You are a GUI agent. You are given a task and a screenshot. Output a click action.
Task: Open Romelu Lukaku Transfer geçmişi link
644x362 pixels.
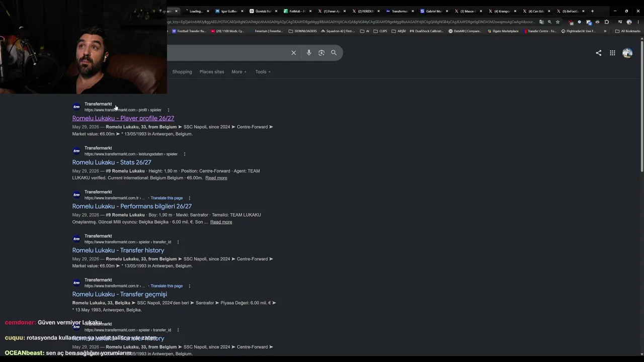coord(120,294)
